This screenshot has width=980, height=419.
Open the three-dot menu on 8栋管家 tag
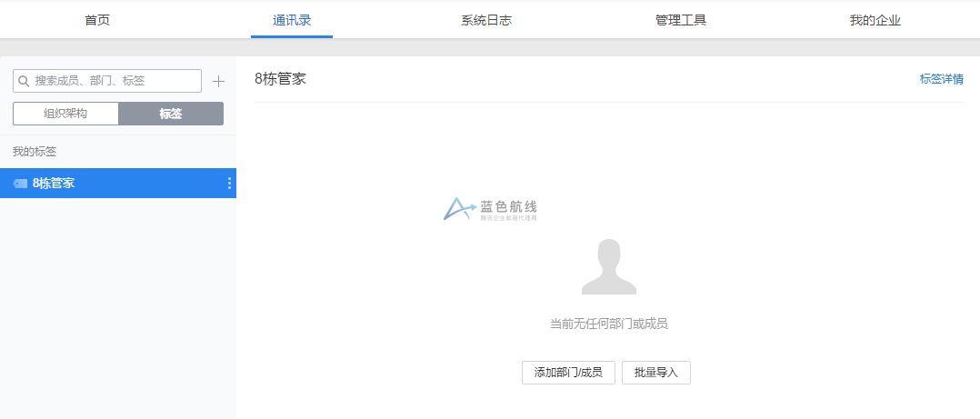(x=229, y=183)
